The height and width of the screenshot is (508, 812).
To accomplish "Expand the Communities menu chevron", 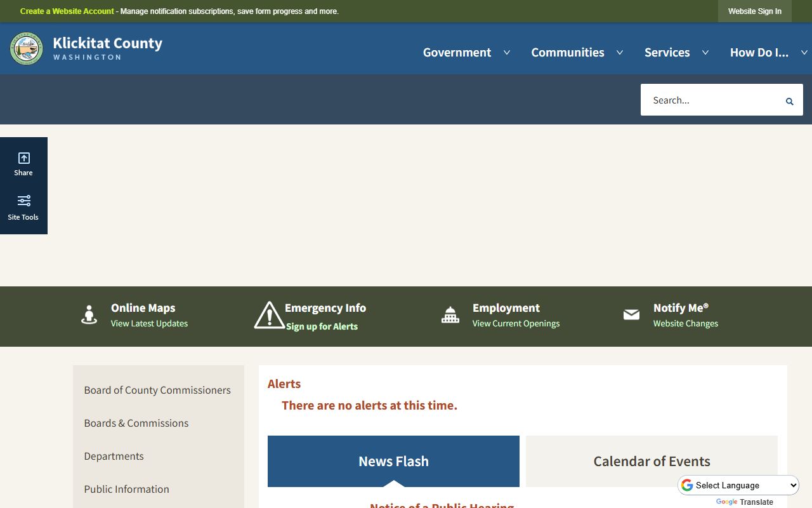I will coord(620,53).
